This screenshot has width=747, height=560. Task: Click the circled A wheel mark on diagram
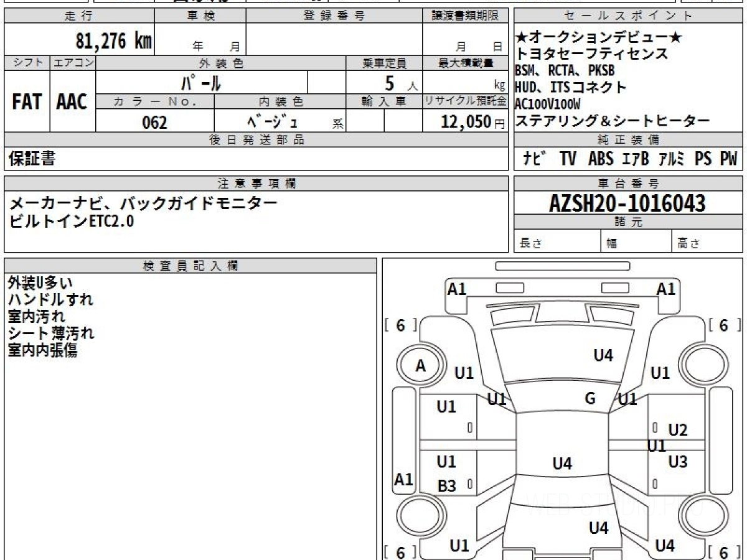click(421, 366)
